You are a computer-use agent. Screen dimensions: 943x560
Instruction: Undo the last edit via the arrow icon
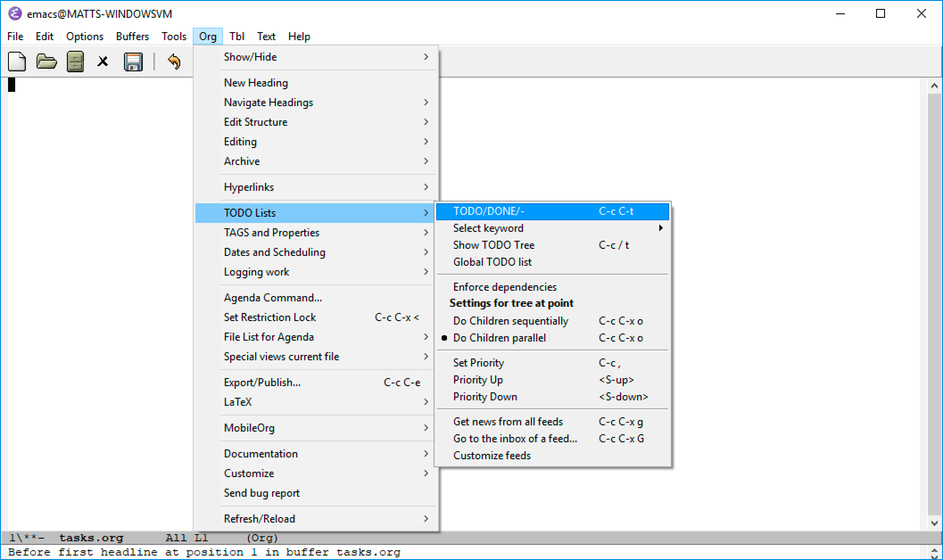pos(174,61)
